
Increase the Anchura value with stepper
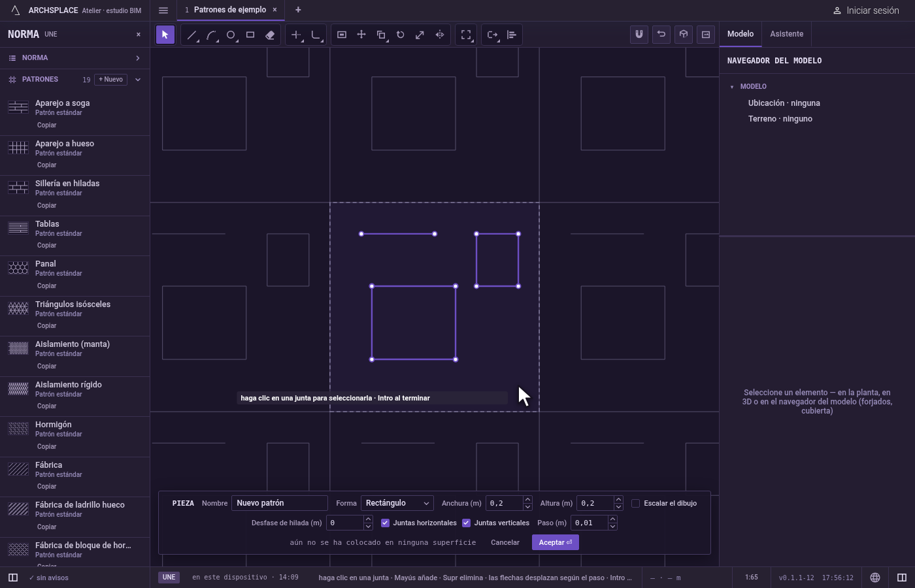(527, 500)
